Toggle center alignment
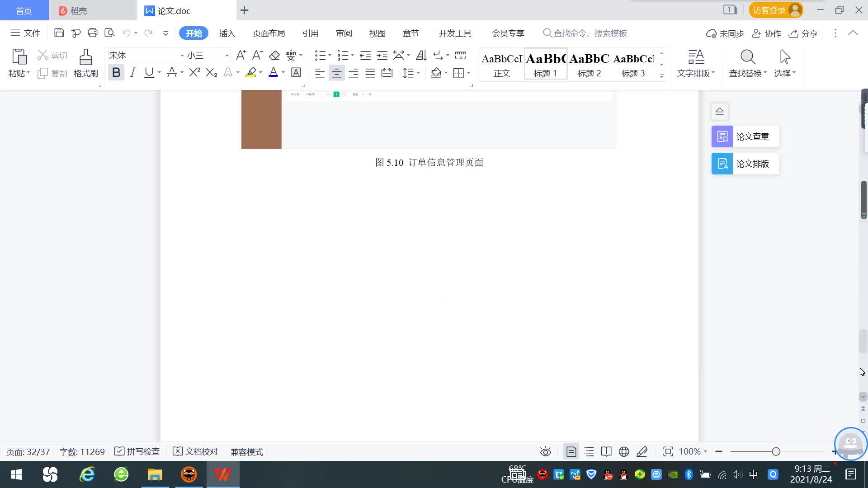Viewport: 868px width, 488px height. (x=336, y=73)
